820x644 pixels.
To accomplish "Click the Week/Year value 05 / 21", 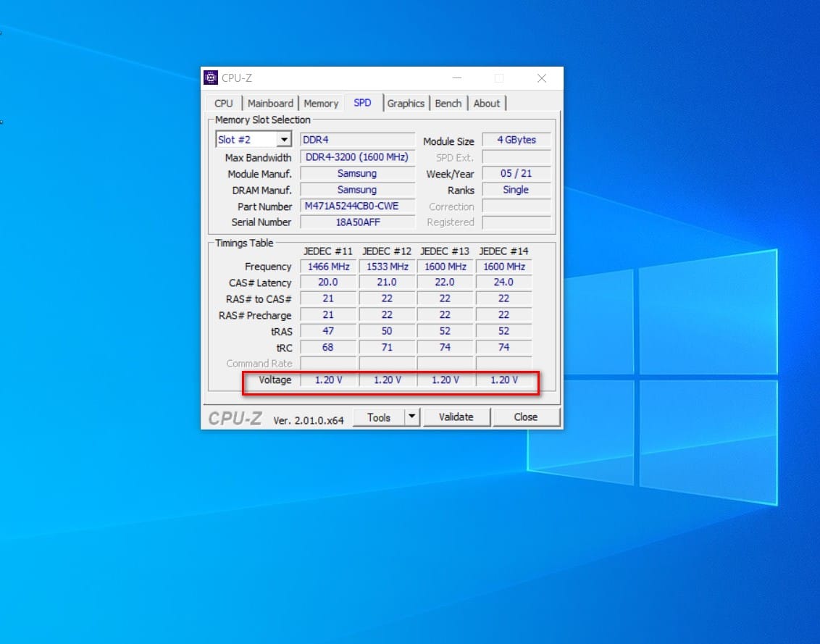I will click(516, 174).
